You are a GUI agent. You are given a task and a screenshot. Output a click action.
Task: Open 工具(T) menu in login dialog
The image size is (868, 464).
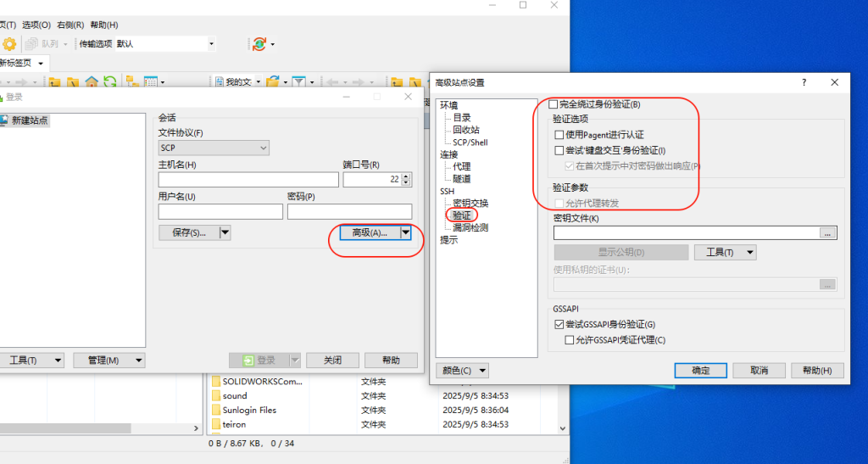[x=31, y=361]
